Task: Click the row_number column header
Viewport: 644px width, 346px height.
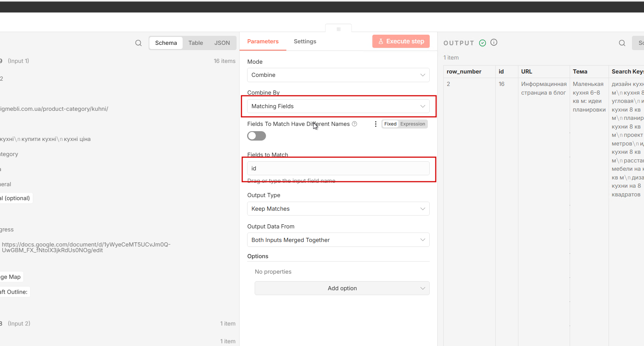Action: click(469, 72)
